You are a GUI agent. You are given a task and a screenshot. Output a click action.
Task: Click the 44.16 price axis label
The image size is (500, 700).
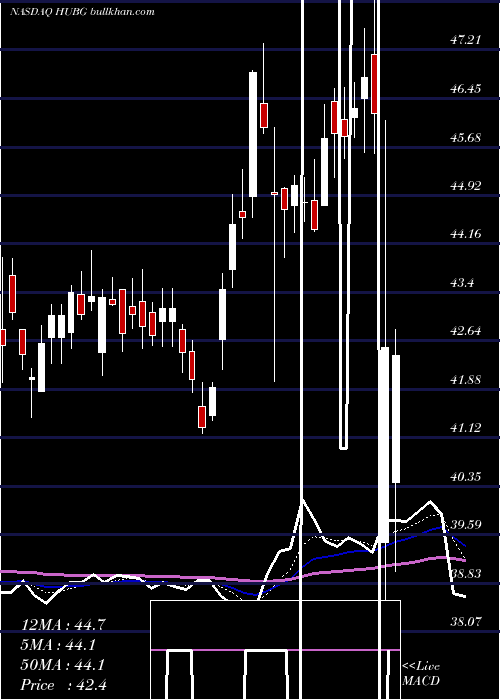(x=466, y=233)
